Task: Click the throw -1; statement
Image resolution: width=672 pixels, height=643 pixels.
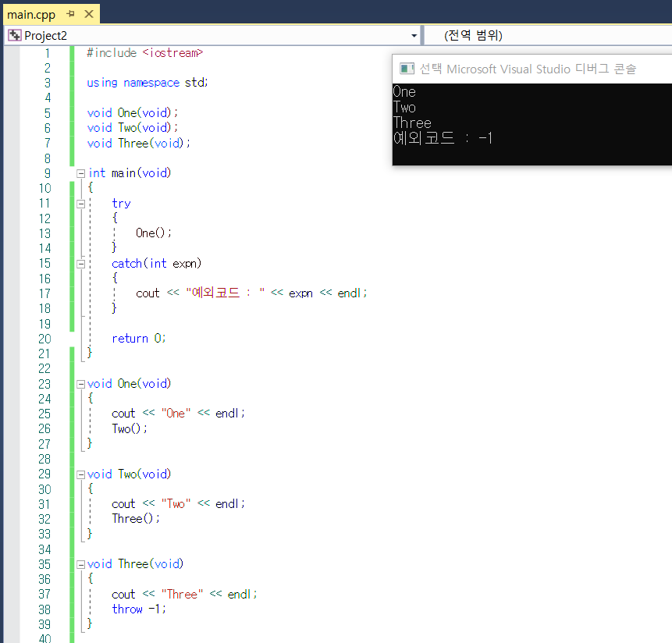Action: coord(138,609)
